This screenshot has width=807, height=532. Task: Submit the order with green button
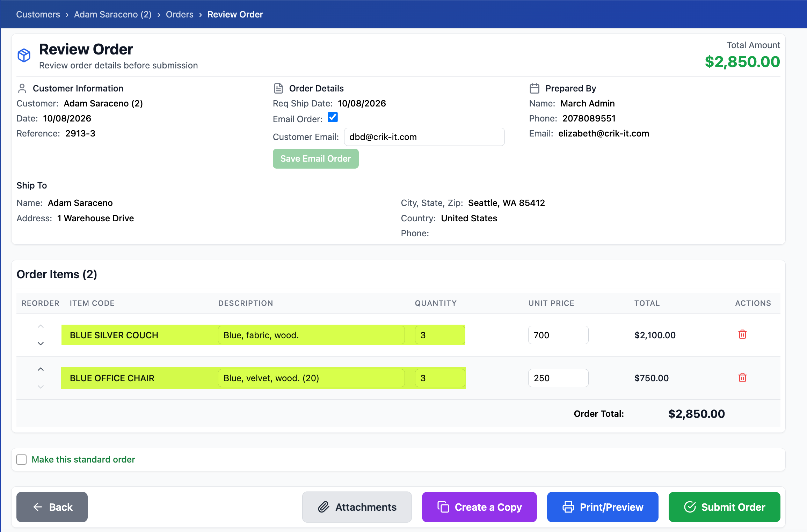point(724,507)
